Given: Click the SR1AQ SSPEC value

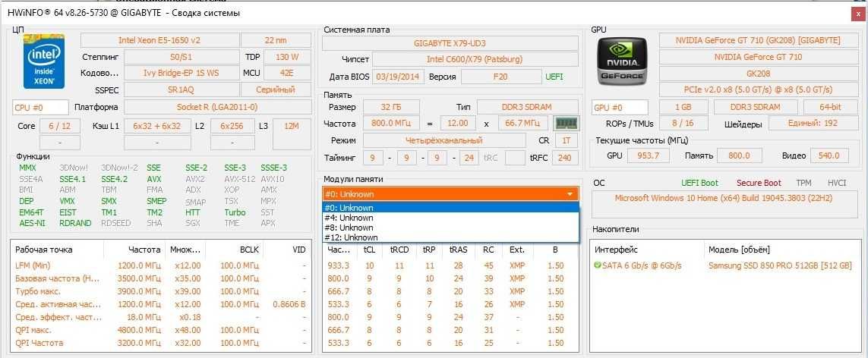Looking at the screenshot, I should 182,89.
